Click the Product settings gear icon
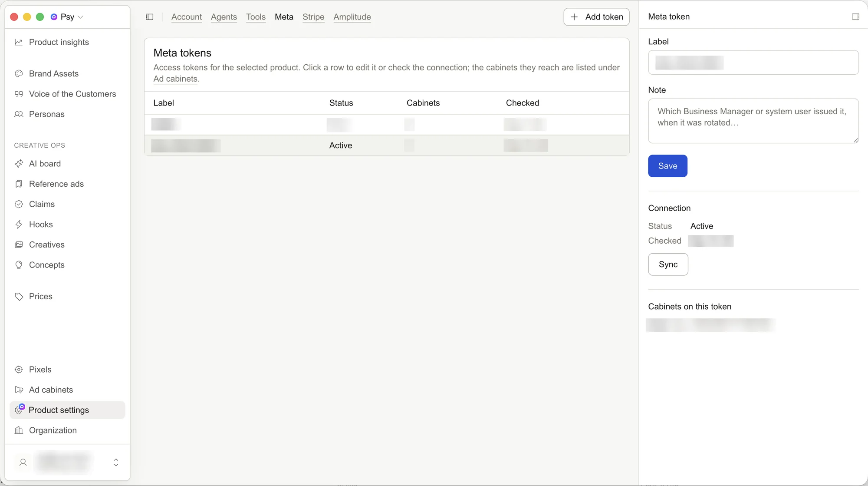The image size is (868, 486). pos(19,410)
